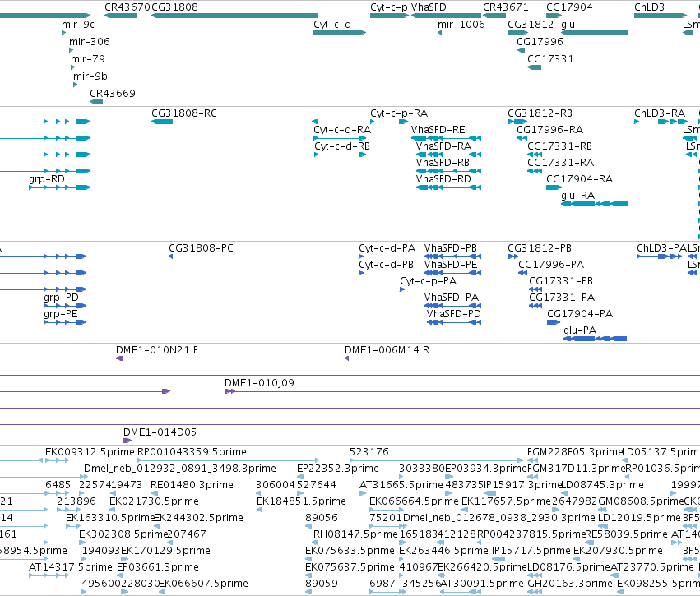The width and height of the screenshot is (700, 596).
Task: Click the EK244302.5prime EST label
Action: (198, 518)
